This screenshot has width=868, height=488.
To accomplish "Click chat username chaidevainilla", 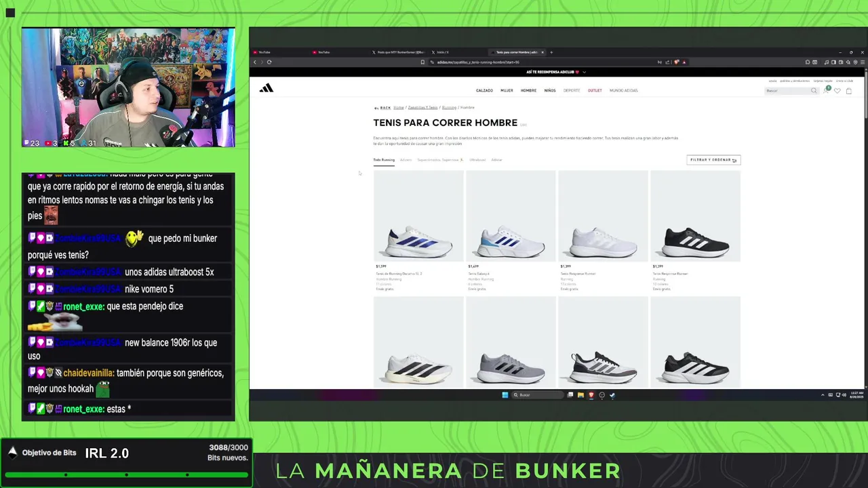I will pos(89,373).
